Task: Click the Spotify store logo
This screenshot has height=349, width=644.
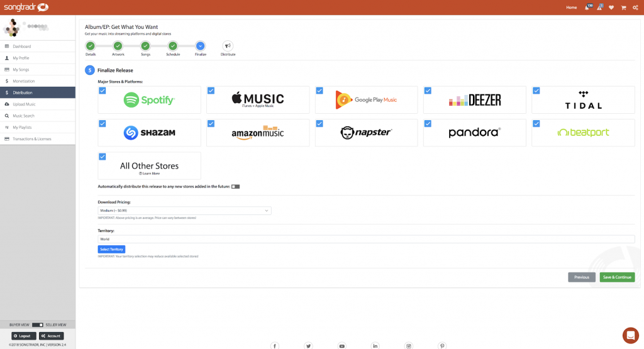Action: (149, 100)
